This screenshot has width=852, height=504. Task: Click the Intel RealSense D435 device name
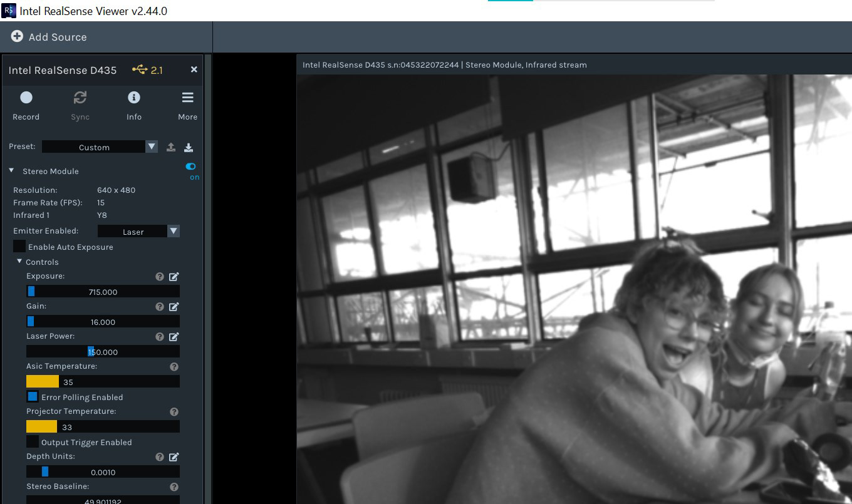pyautogui.click(x=63, y=70)
